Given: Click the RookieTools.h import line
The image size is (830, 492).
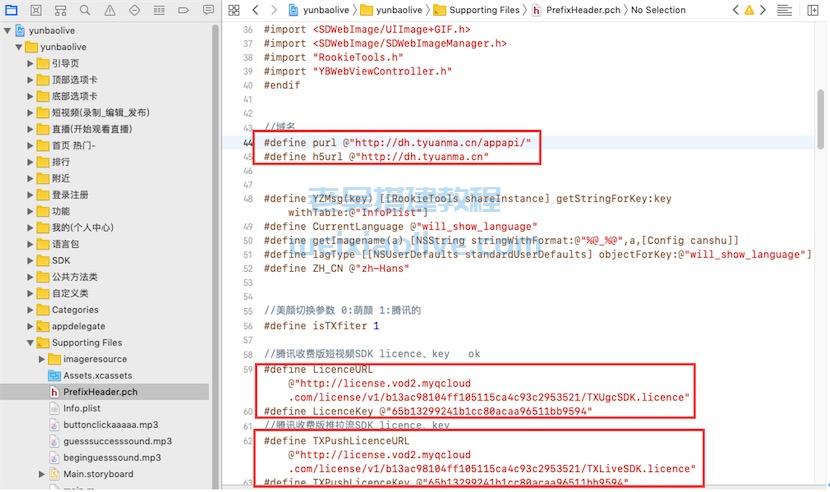Looking at the screenshot, I should [x=333, y=57].
